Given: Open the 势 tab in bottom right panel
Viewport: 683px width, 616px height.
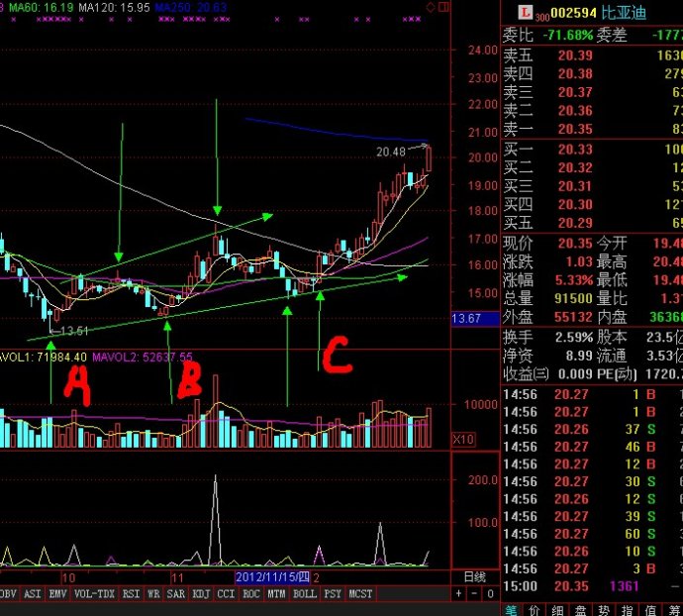Looking at the screenshot, I should [604, 610].
